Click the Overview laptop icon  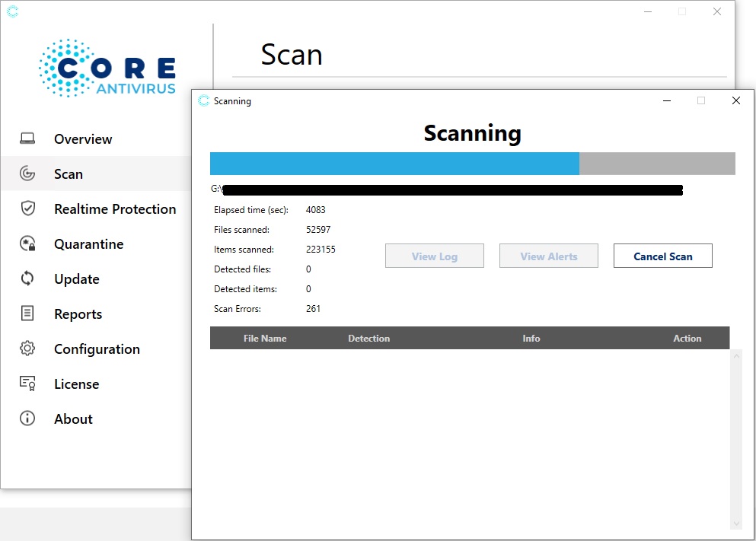click(x=27, y=138)
